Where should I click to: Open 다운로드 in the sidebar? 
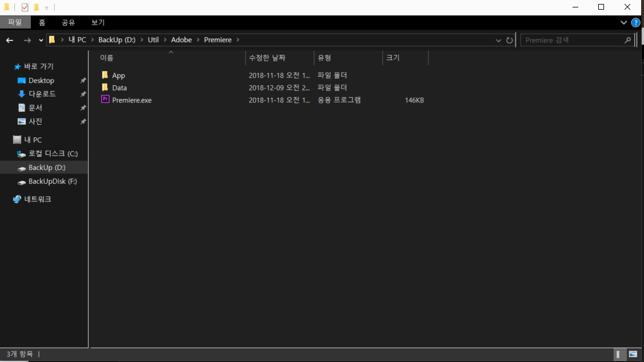point(42,94)
